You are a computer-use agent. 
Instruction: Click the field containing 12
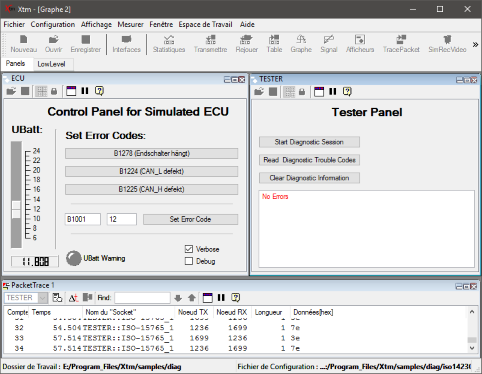click(x=122, y=219)
